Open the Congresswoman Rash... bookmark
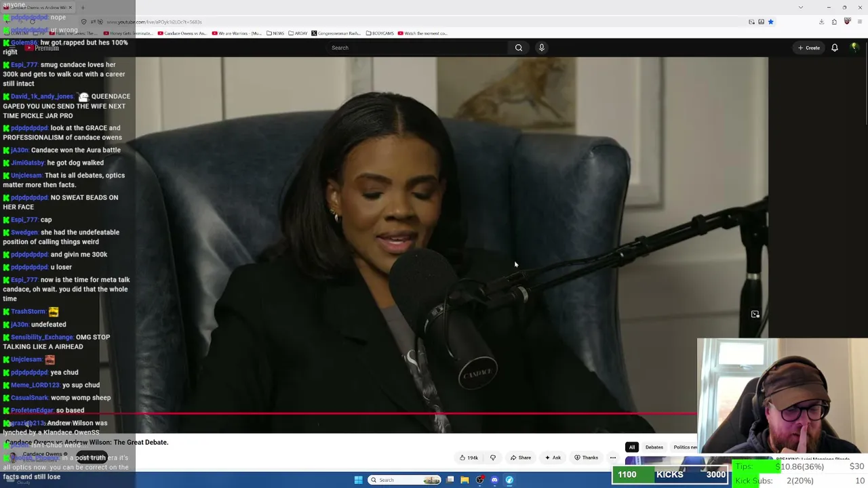This screenshot has height=488, width=868. coord(336,33)
